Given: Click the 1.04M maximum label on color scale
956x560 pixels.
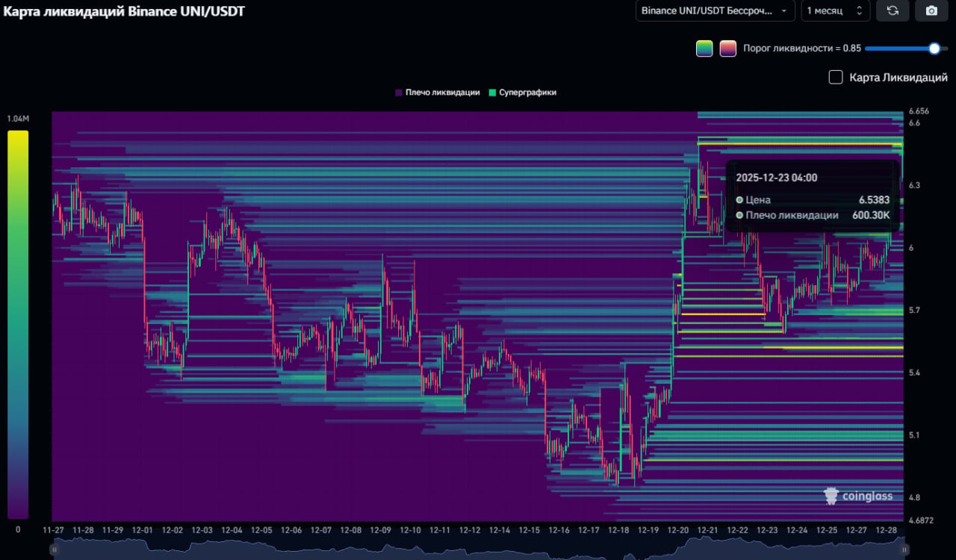Looking at the screenshot, I should pos(18,119).
